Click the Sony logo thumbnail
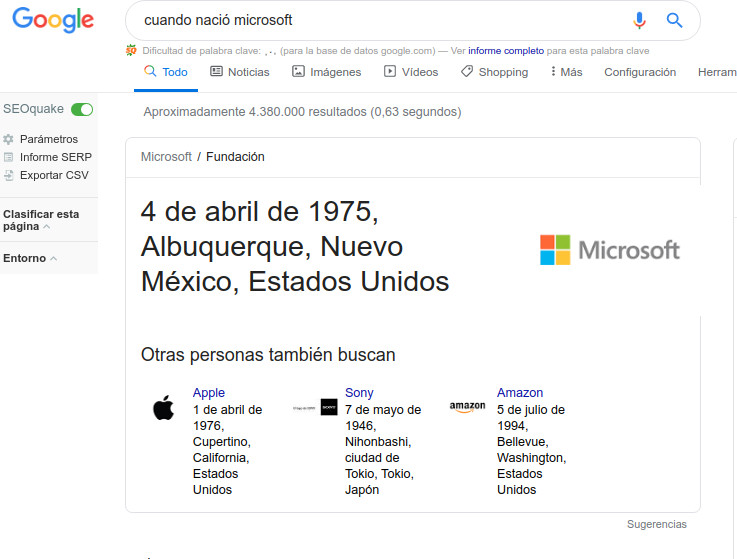Screen dimensions: 737x559 [315, 407]
